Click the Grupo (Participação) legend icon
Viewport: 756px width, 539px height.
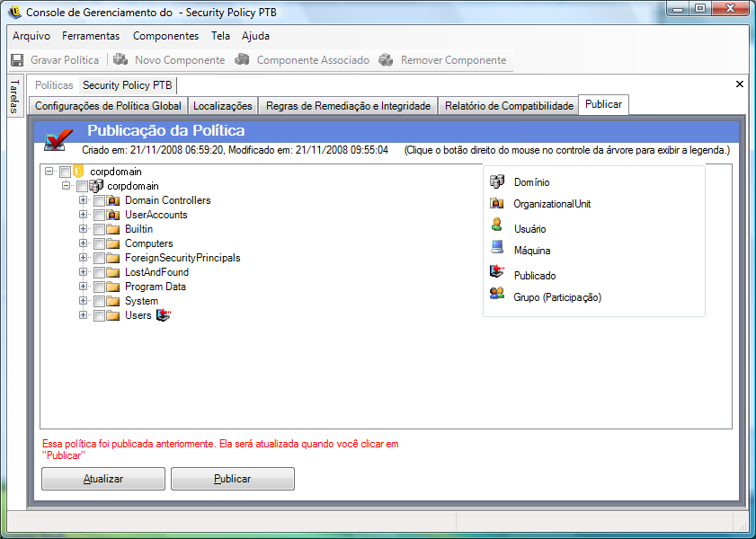497,293
